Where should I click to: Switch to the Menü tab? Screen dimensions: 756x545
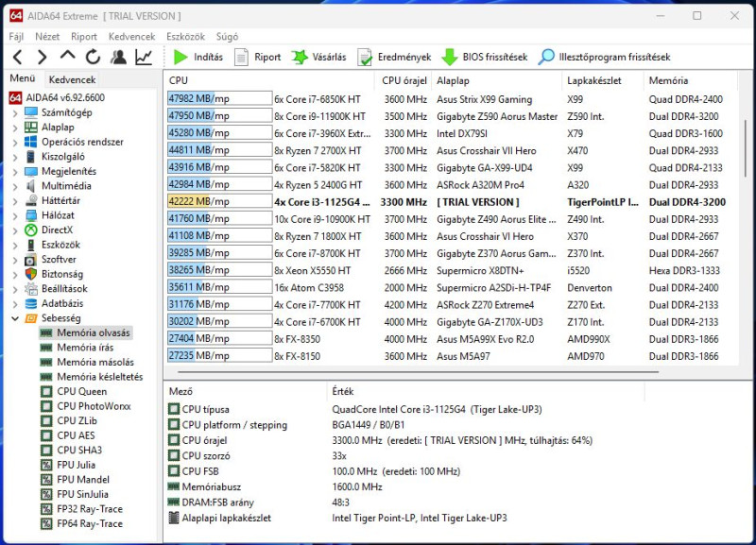tap(23, 78)
